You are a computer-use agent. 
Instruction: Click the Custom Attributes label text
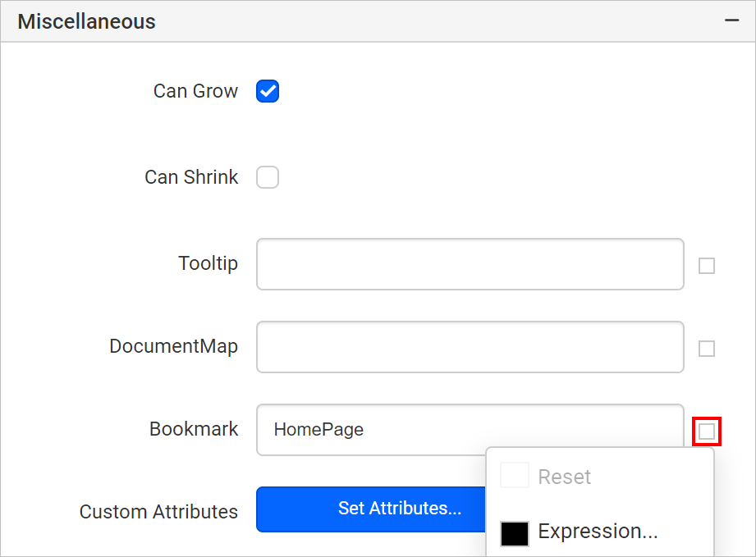(158, 512)
